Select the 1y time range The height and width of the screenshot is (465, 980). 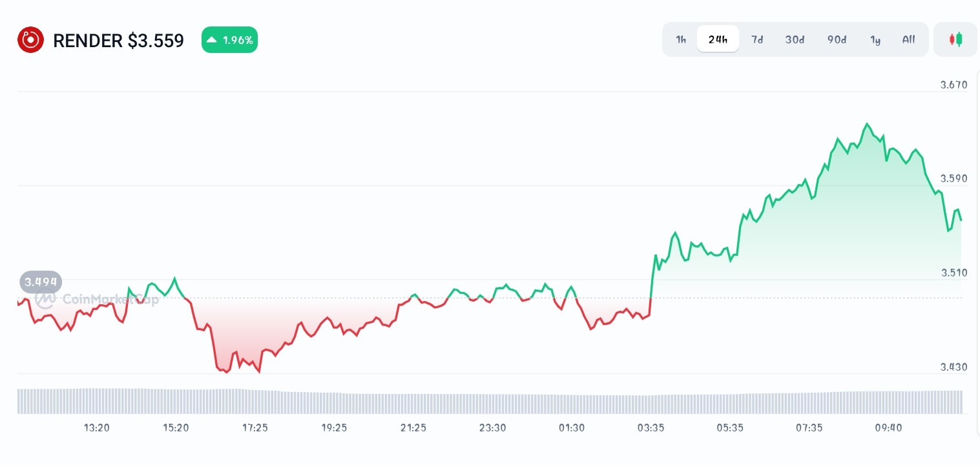[x=875, y=39]
